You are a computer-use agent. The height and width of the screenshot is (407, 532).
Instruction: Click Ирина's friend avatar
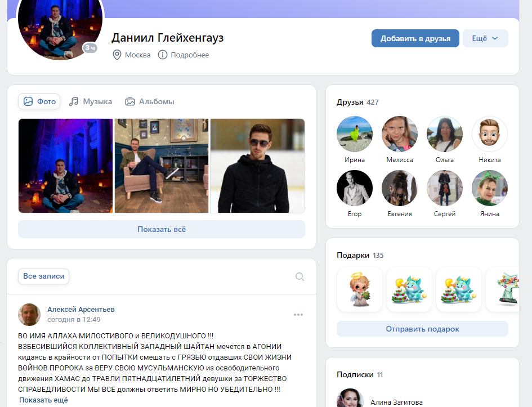pyautogui.click(x=354, y=134)
